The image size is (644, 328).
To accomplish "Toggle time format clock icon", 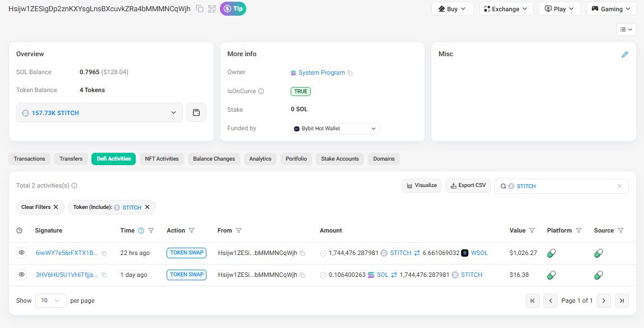I will click(141, 231).
